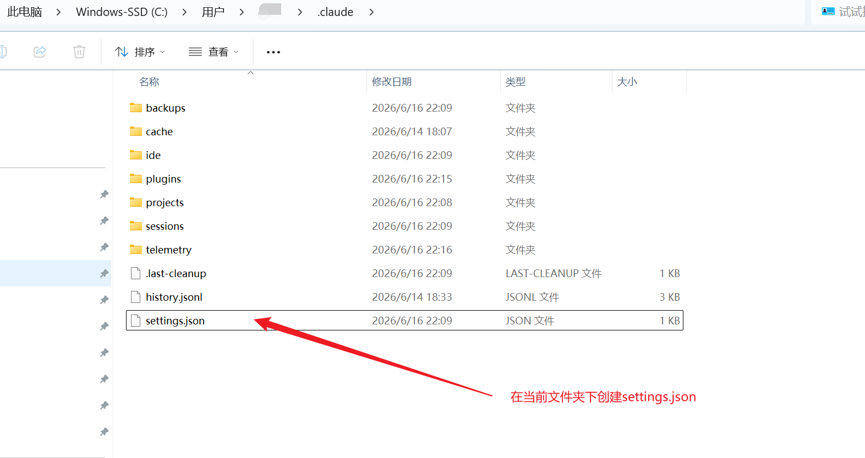The width and height of the screenshot is (865, 458).
Task: Select the projects folder name
Action: tap(165, 203)
